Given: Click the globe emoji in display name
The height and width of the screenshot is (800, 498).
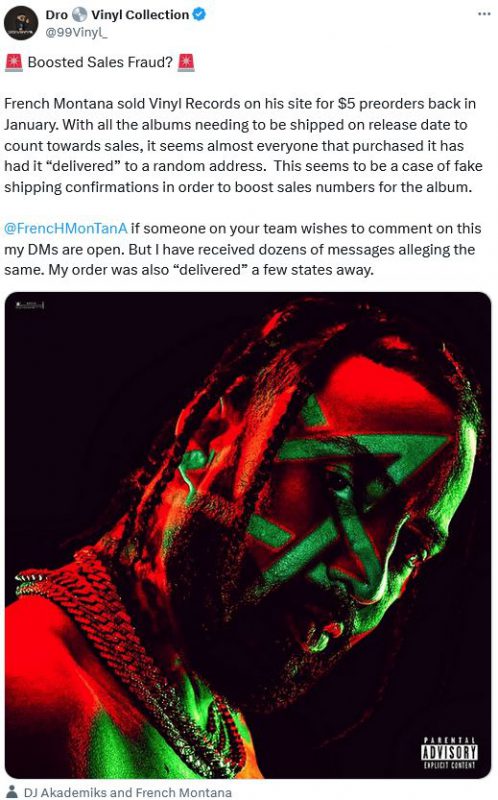Looking at the screenshot, I should click(79, 15).
